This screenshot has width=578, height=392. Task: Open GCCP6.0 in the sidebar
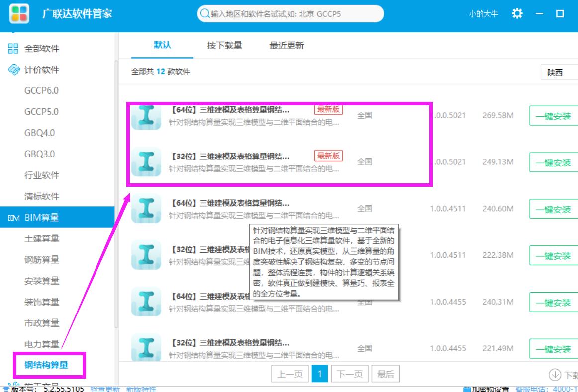pos(41,90)
